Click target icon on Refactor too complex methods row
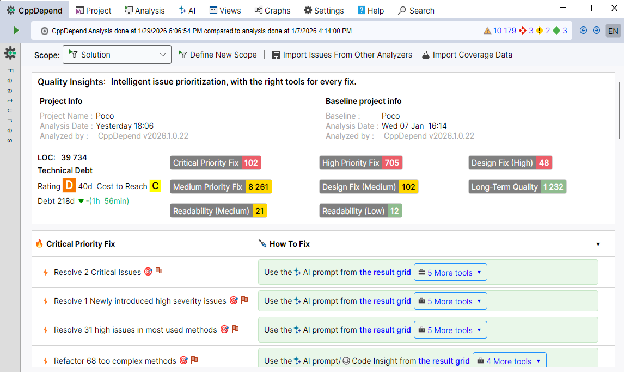This screenshot has height=372, width=624. click(x=183, y=360)
